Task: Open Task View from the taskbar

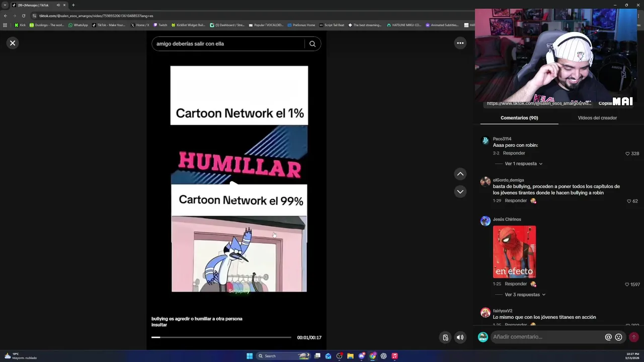Action: pos(317,356)
